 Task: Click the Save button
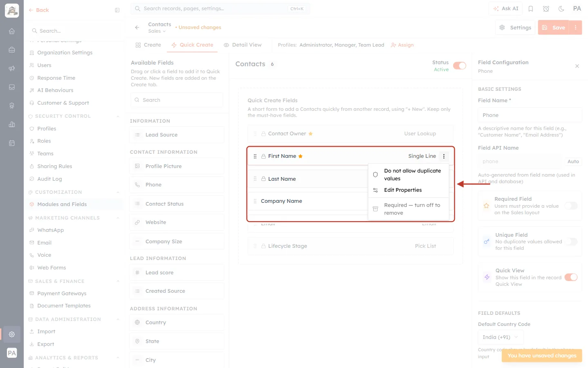point(554,27)
